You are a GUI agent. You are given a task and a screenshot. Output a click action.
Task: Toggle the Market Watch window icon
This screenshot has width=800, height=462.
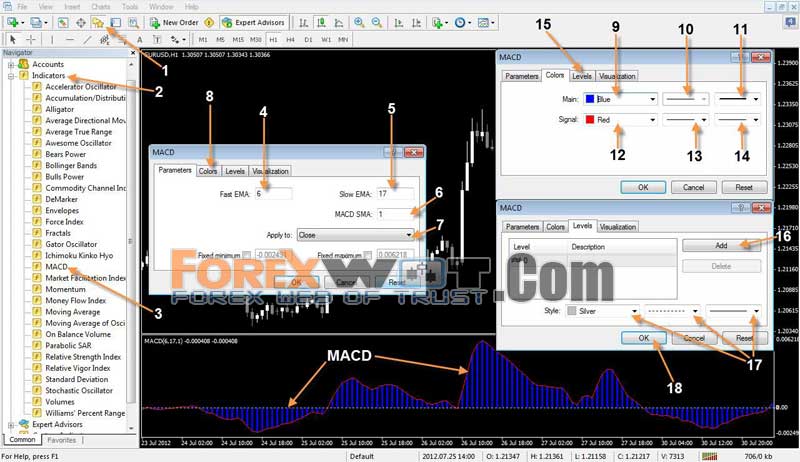pos(63,22)
